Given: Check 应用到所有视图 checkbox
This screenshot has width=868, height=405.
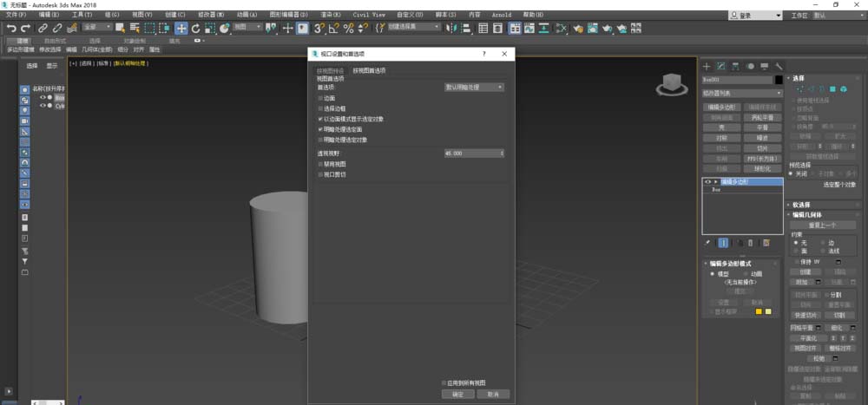Looking at the screenshot, I should pyautogui.click(x=444, y=382).
